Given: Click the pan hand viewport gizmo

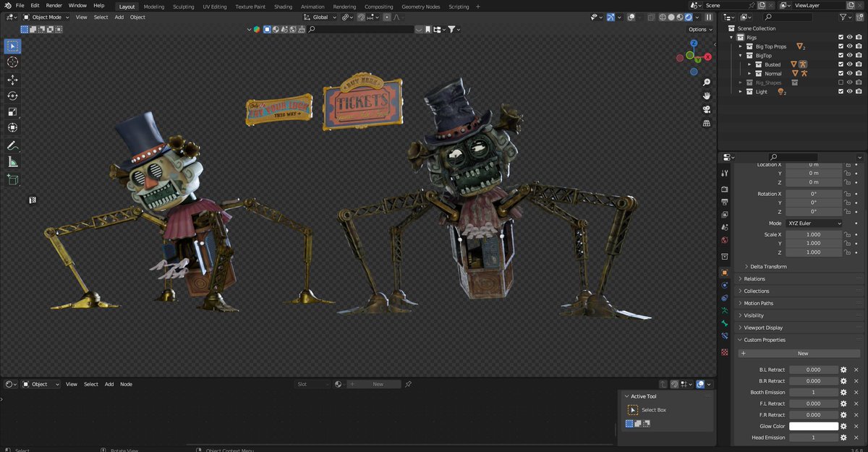Looking at the screenshot, I should (706, 95).
